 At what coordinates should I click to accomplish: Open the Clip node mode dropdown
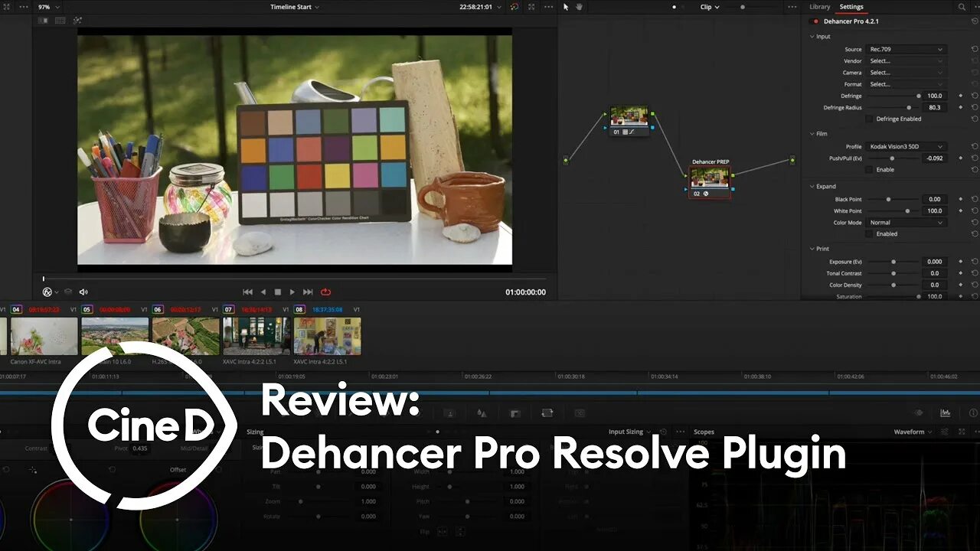tap(710, 7)
